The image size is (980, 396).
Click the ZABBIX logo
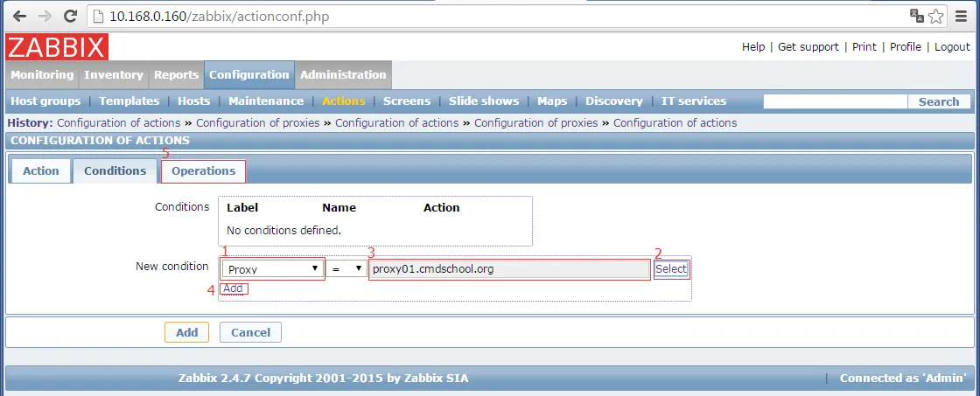coord(57,47)
